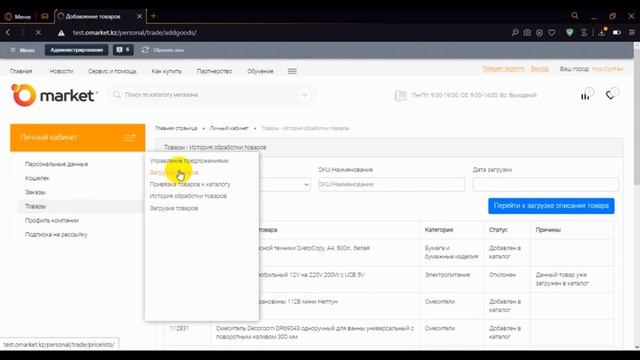Click the browser address bar URL
This screenshot has height=360, width=640.
pyautogui.click(x=135, y=33)
